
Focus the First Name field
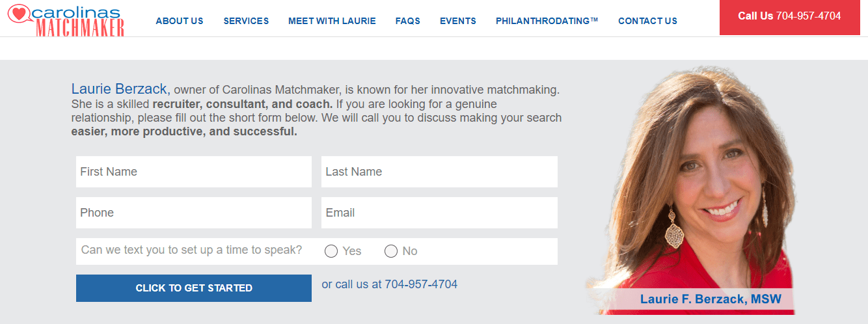(x=194, y=172)
